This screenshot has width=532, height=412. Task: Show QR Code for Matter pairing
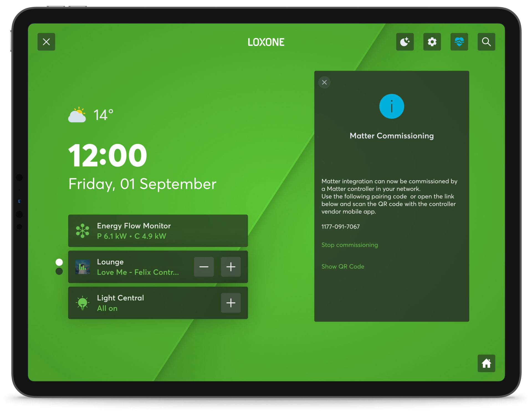343,266
